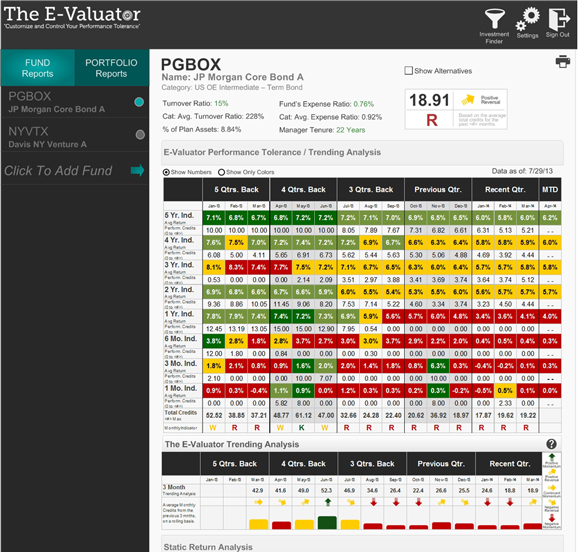Click the 13.19 credits value
Screen dimensions: 578x552
[x=236, y=329]
